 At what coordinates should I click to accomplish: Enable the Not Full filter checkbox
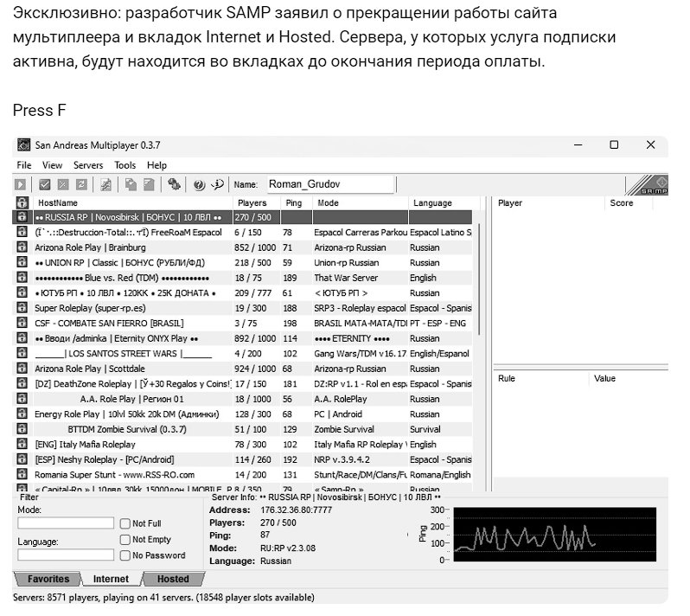(125, 523)
